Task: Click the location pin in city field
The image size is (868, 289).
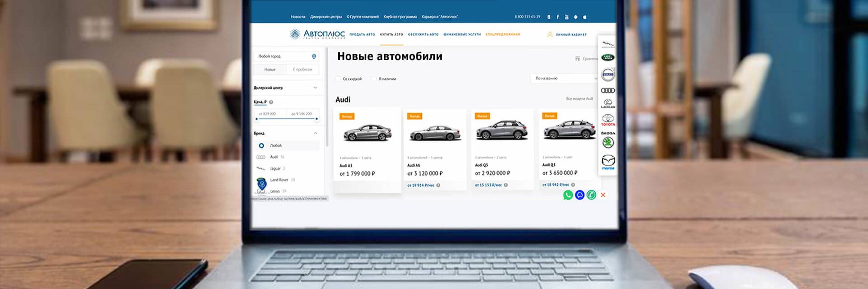Action: (x=314, y=56)
